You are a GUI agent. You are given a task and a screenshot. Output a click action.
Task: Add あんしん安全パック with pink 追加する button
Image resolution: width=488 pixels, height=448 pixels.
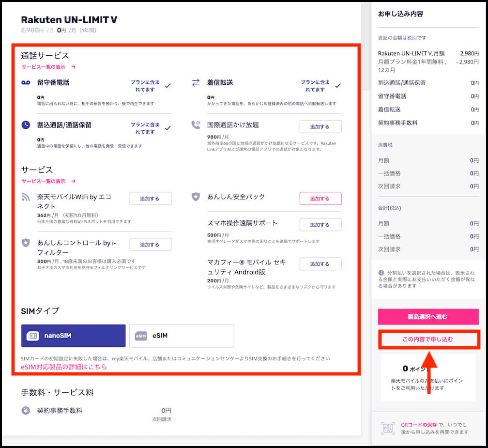pyautogui.click(x=320, y=198)
